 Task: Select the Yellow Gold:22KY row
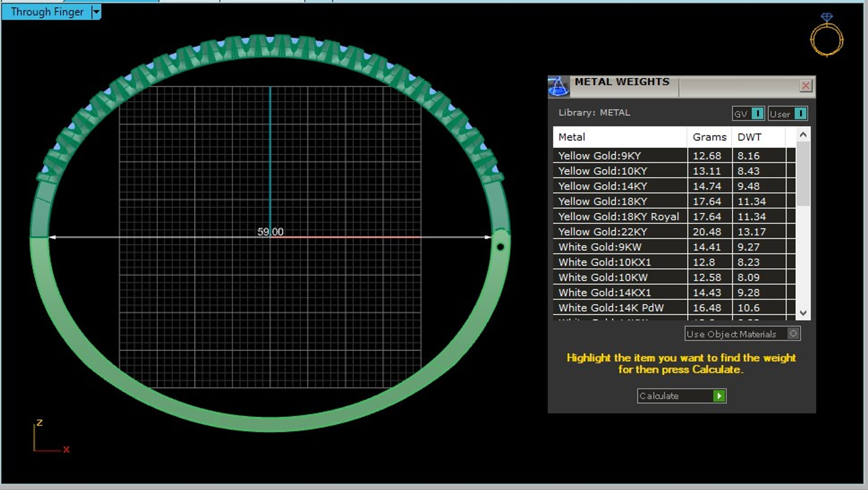pyautogui.click(x=674, y=232)
